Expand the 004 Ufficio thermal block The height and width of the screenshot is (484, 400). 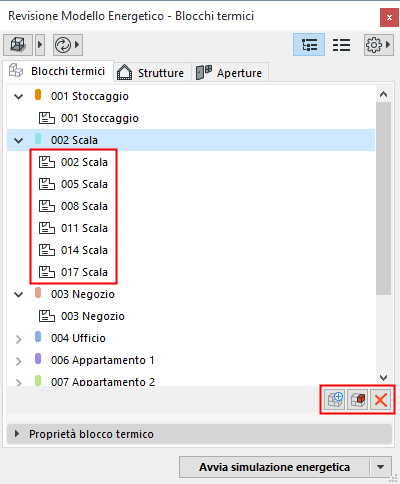[19, 339]
